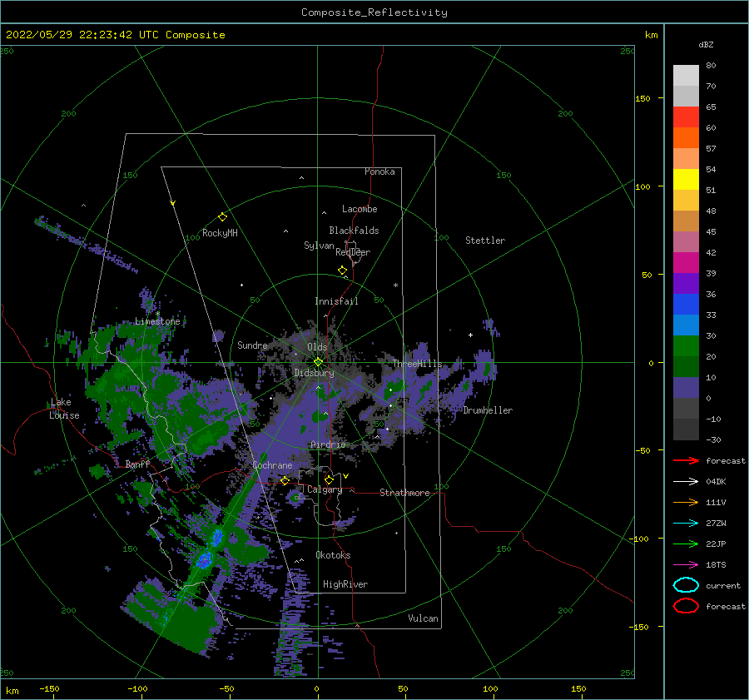Pick the magenta 42 dBZ legend swatch
Screen dimensions: 749x700
click(x=686, y=263)
